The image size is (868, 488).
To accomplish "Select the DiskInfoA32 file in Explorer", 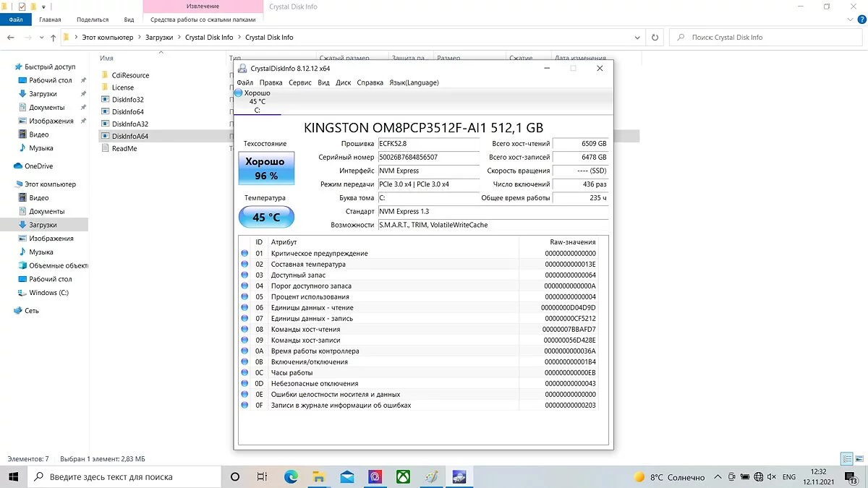I will point(124,124).
